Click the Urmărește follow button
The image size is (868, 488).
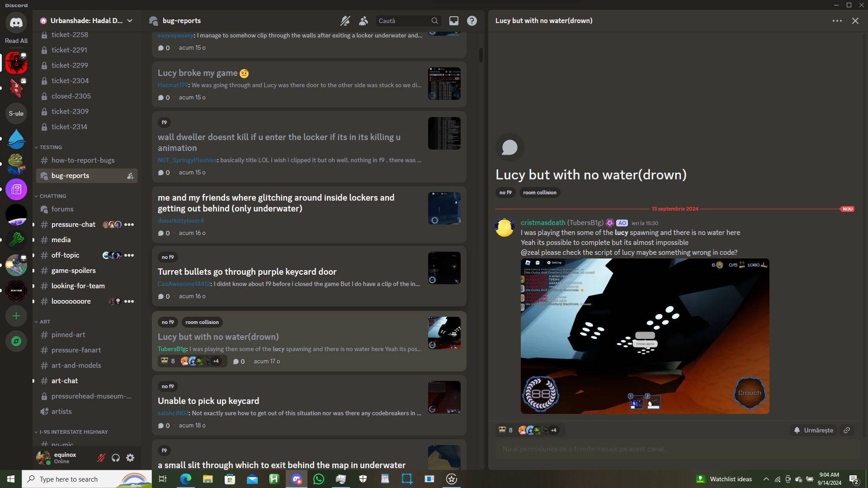[x=814, y=430]
